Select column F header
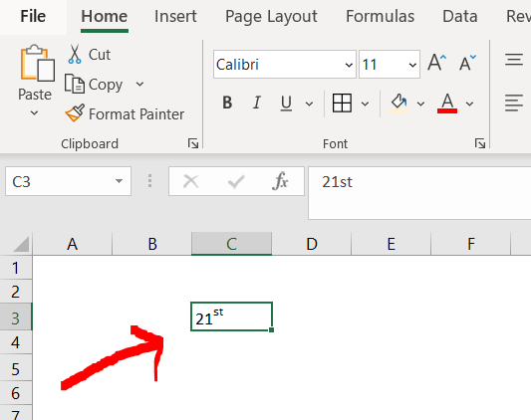The image size is (531, 420). point(470,244)
